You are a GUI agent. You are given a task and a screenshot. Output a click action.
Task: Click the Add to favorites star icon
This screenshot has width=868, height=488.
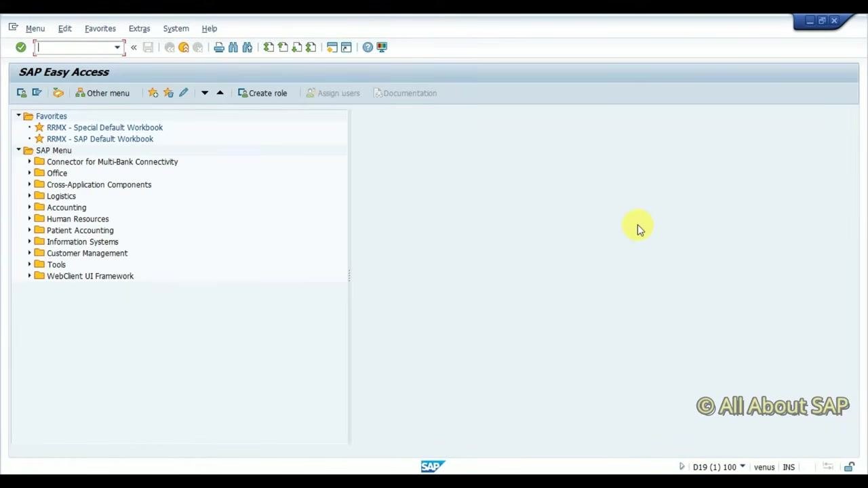tap(153, 93)
